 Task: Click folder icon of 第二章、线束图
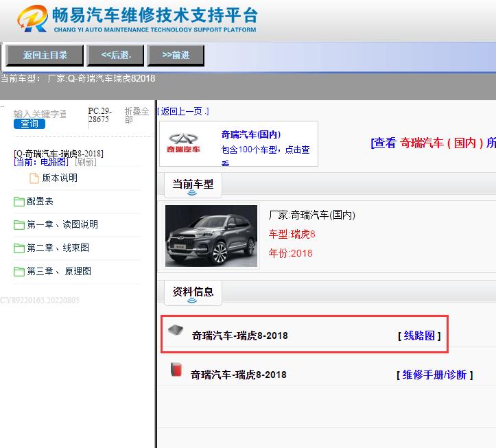19,248
